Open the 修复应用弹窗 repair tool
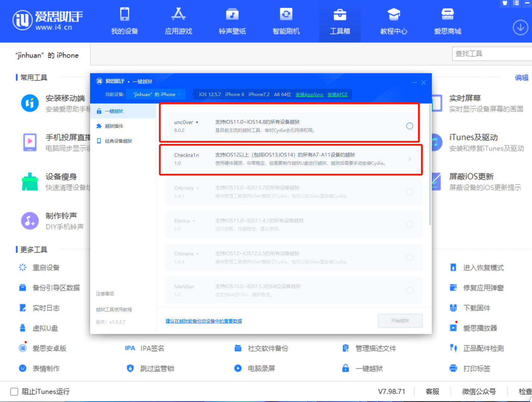Image resolution: width=532 pixels, height=402 pixels. tap(477, 288)
